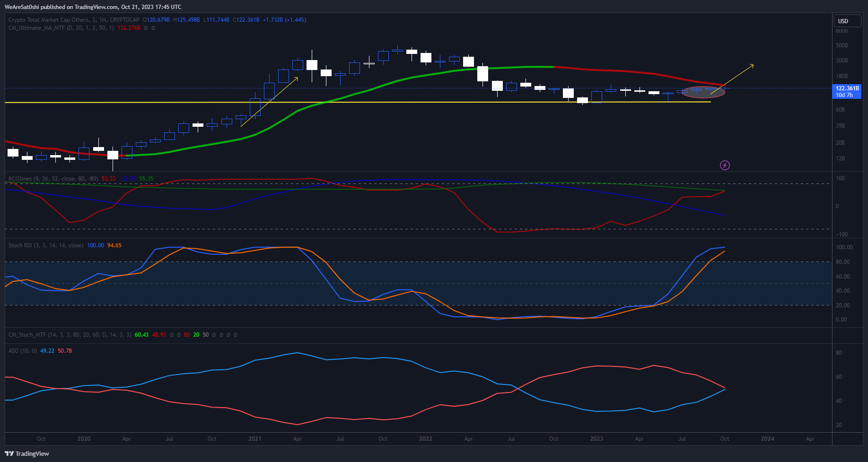Click the CM_Stoch_MTF value 48.93
868x462 pixels.
click(159, 335)
